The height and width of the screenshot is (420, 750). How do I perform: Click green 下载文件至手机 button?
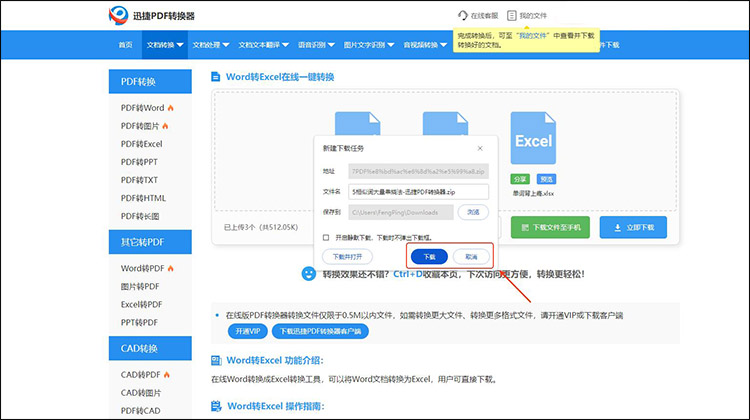(x=550, y=227)
